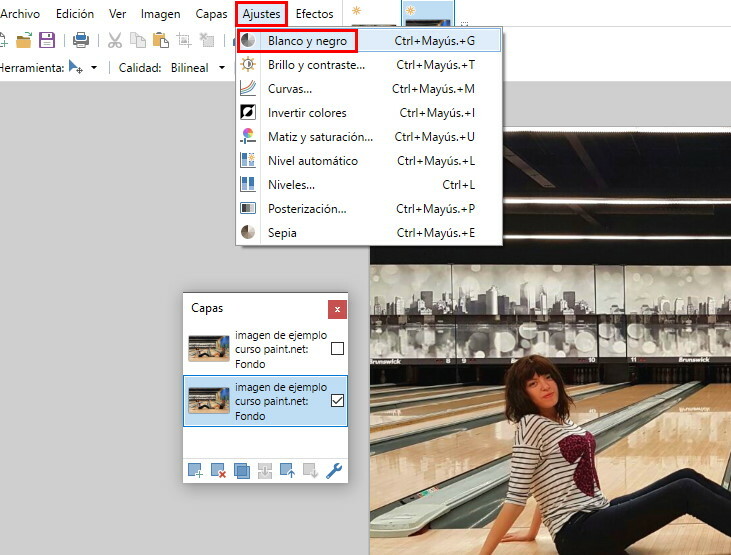Click the Cut scissors icon
The image size is (731, 555).
115,41
